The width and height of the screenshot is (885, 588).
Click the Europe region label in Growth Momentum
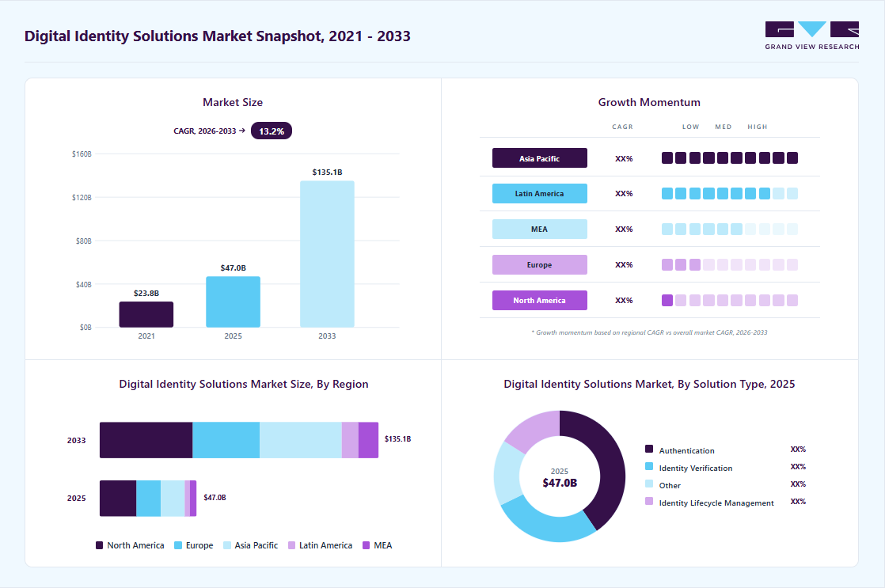(540, 264)
